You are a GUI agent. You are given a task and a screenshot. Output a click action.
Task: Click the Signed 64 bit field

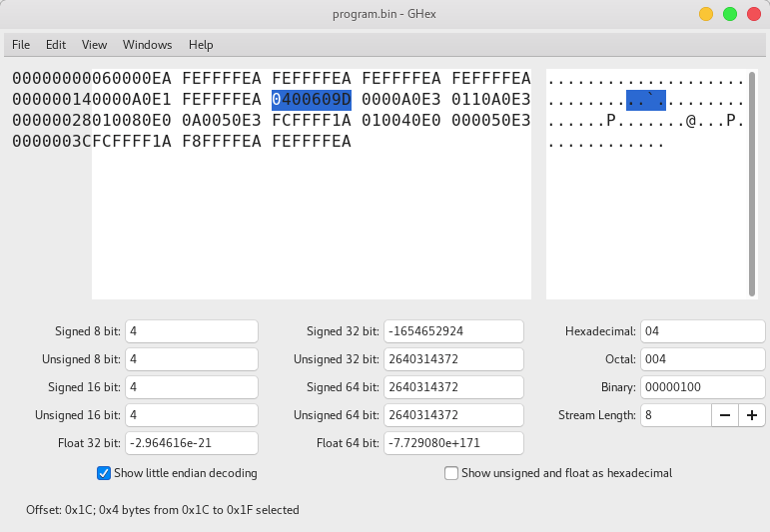[x=453, y=387]
